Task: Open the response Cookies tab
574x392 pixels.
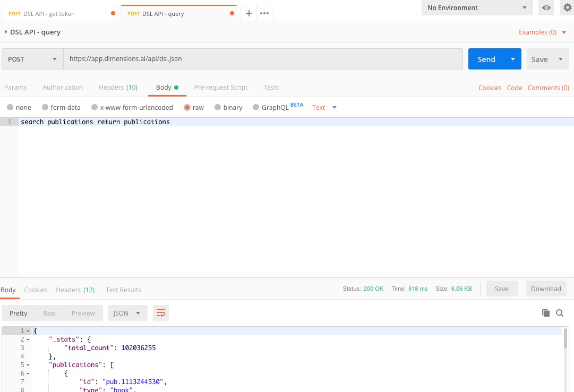Action: pos(36,290)
